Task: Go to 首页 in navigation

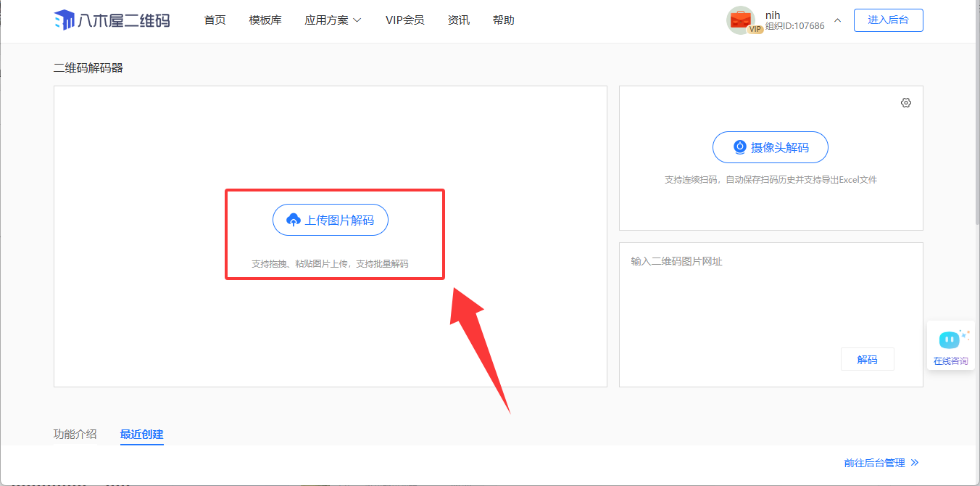Action: pos(215,20)
